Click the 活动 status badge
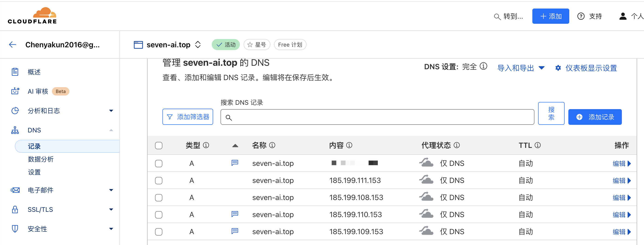This screenshot has height=245, width=644. point(226,45)
